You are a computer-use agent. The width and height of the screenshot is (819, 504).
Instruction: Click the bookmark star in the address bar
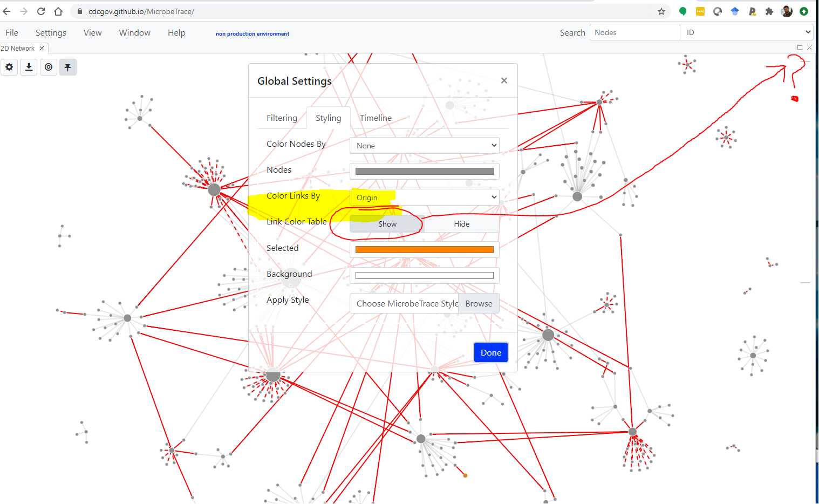tap(661, 11)
